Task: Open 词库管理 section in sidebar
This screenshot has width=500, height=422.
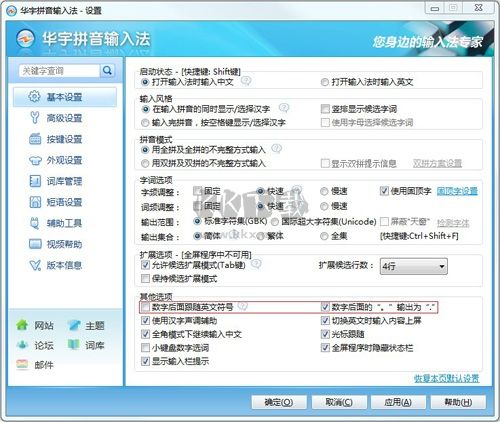Action: click(64, 181)
